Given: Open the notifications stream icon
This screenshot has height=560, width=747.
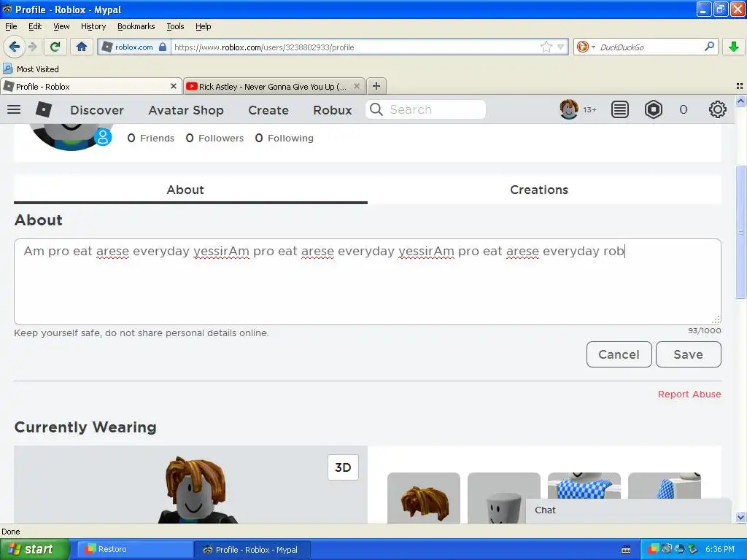Looking at the screenshot, I should coord(620,109).
